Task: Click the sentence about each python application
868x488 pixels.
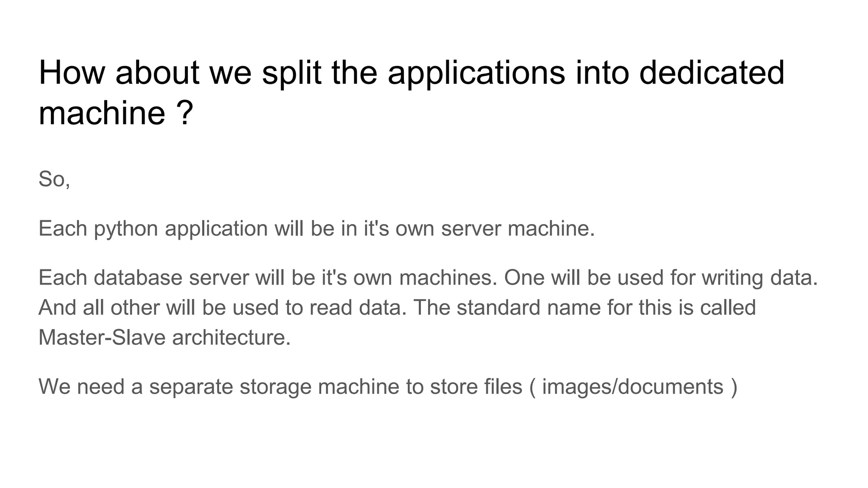Action: 317,229
